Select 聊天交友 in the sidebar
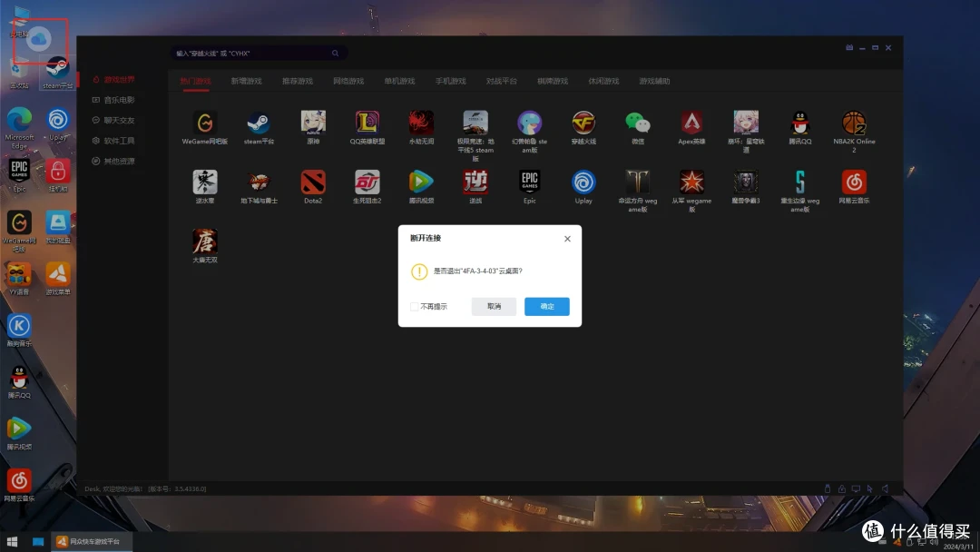The image size is (980, 552). [x=113, y=120]
